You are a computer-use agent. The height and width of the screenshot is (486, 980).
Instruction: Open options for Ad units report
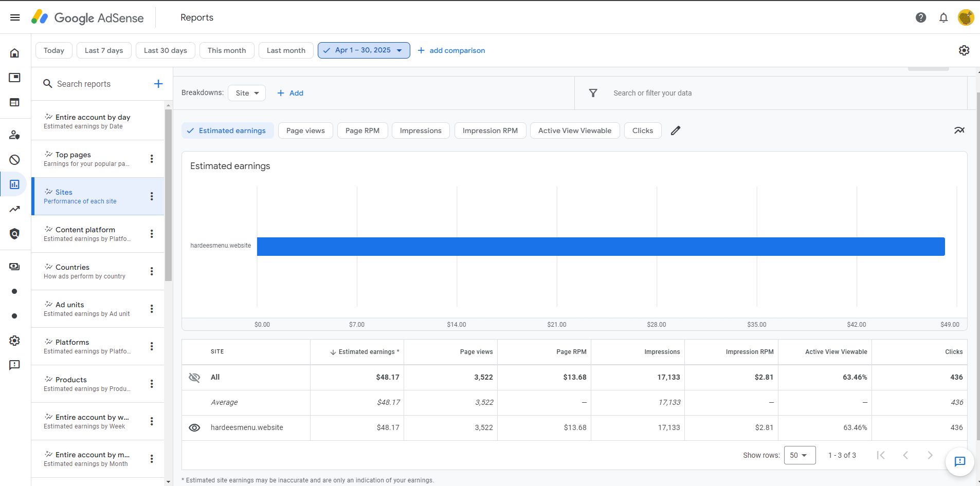[152, 309]
